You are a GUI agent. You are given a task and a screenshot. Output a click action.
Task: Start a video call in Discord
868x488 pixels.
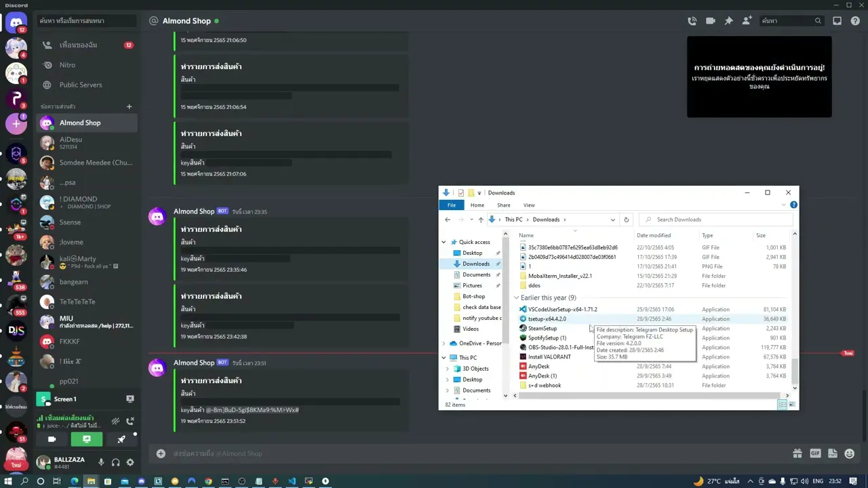[710, 21]
